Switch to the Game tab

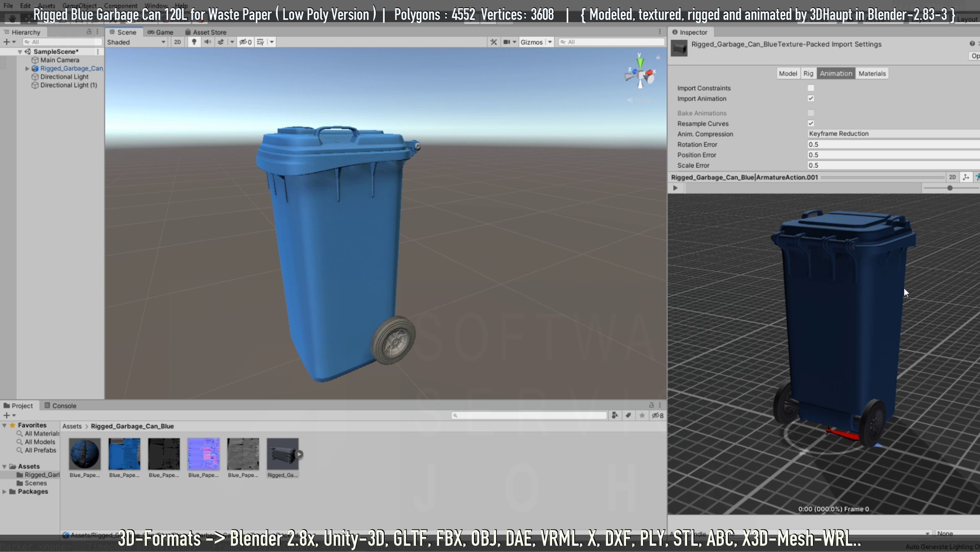click(160, 32)
